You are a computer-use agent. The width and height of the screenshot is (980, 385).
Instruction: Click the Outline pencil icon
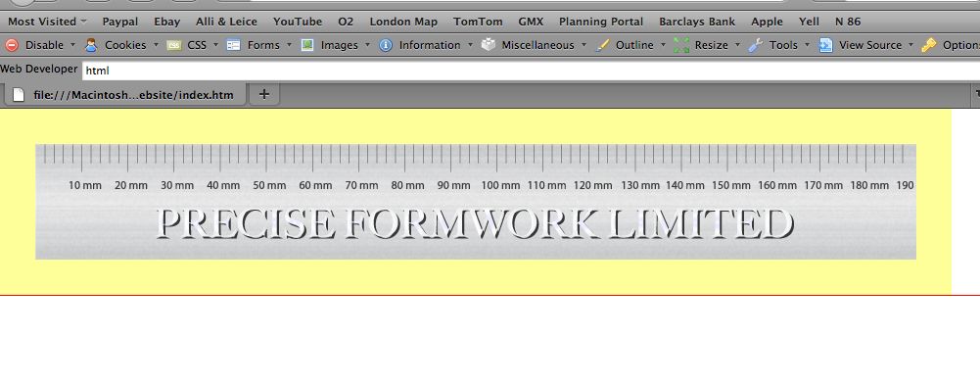[x=602, y=45]
